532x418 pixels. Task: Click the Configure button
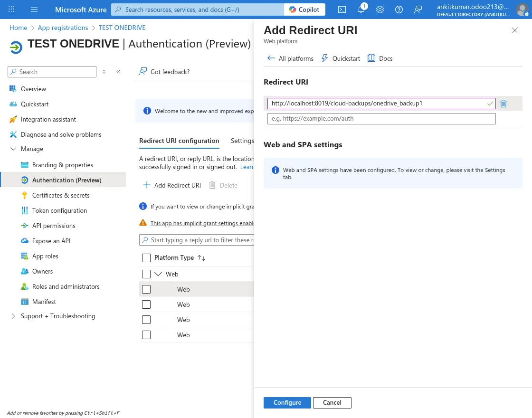287,402
